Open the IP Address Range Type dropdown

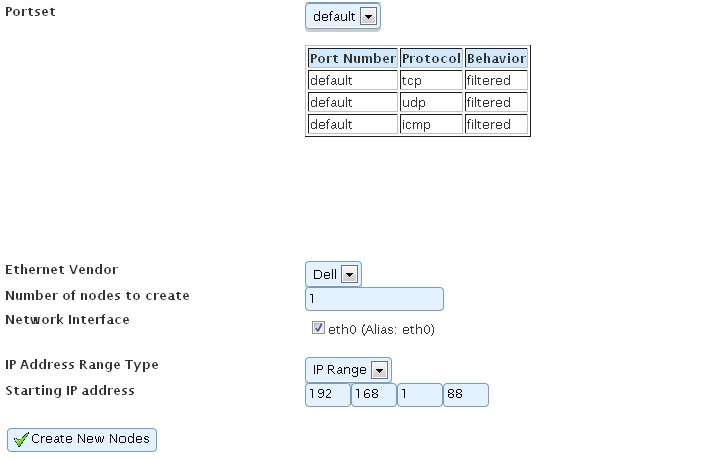click(x=348, y=370)
